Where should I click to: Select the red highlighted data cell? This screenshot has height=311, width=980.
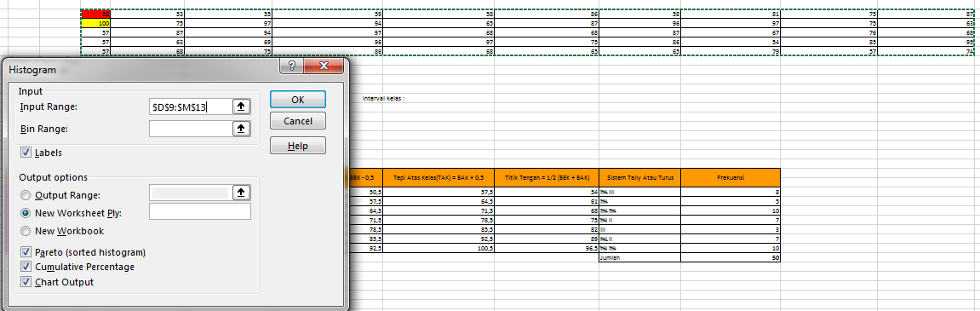click(x=96, y=13)
